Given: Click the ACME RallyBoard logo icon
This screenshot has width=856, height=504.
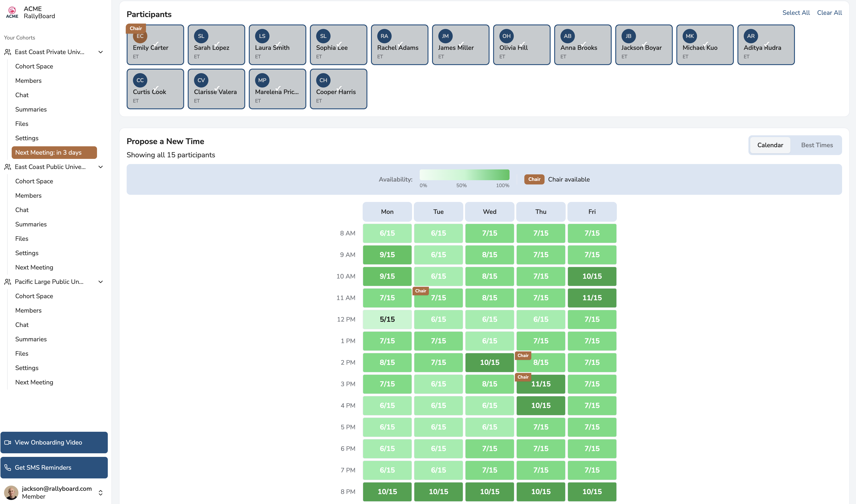Looking at the screenshot, I should tap(12, 12).
